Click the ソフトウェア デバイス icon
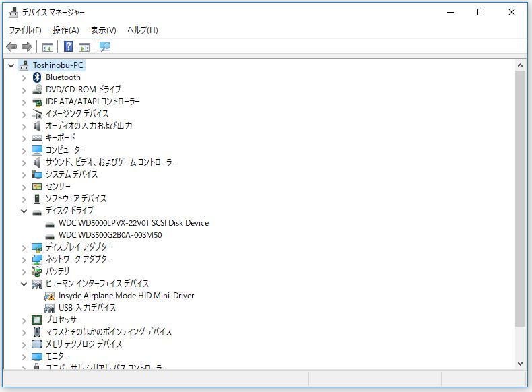This screenshot has height=392, width=532. pyautogui.click(x=37, y=199)
